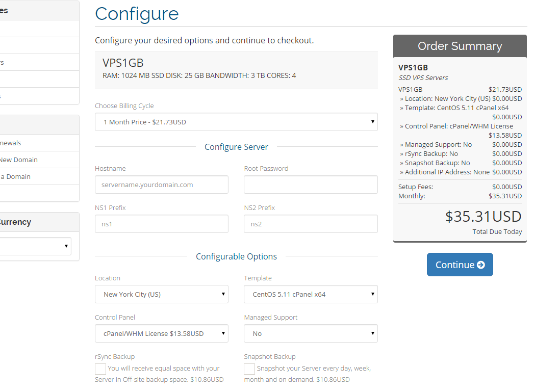The height and width of the screenshot is (392, 534).
Task: Open the Template dropdown with CentOS 5.11
Action: click(x=311, y=294)
